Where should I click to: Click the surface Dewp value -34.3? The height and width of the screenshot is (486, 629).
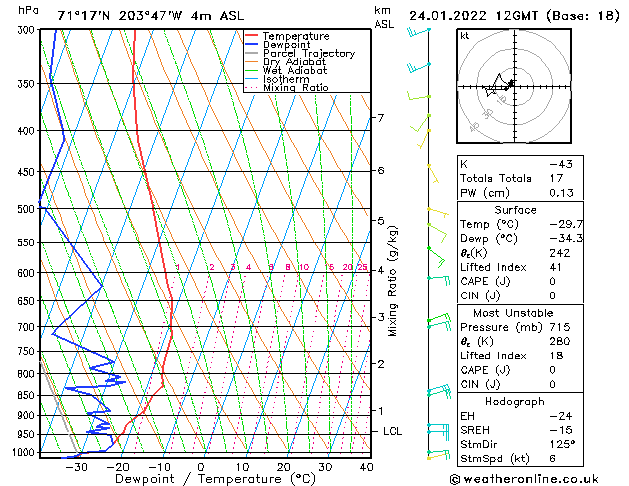click(566, 239)
